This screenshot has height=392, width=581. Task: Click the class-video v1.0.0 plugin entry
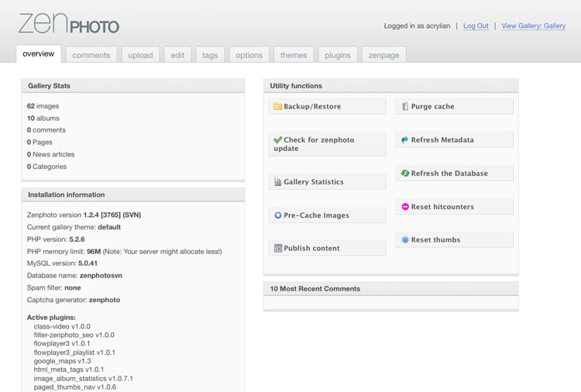click(x=62, y=326)
